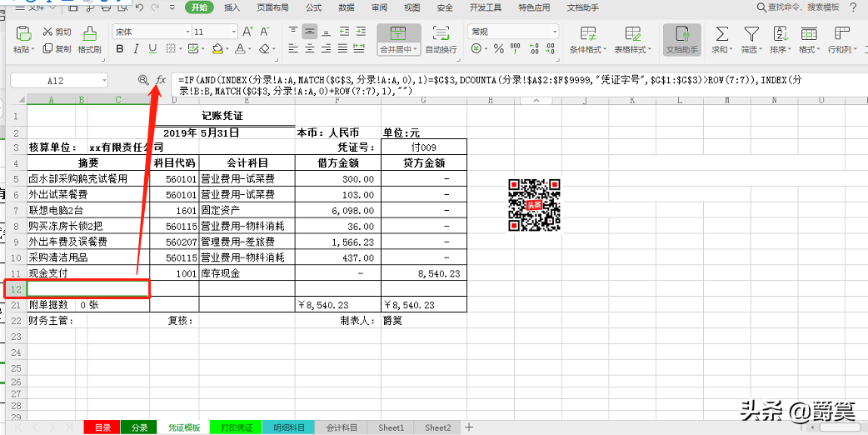The width and height of the screenshot is (868, 435).
Task: Click the Paste clipboard icon
Action: pos(23,33)
